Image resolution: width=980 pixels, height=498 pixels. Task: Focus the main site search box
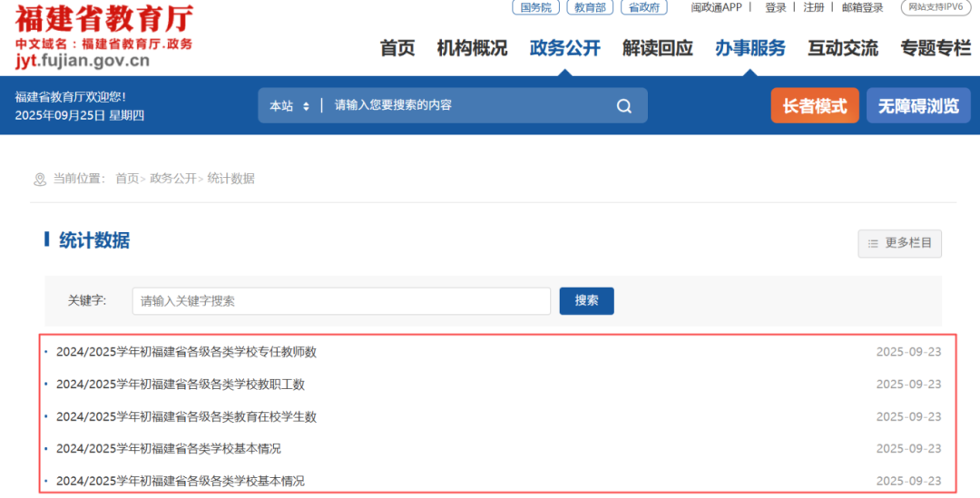click(x=467, y=106)
